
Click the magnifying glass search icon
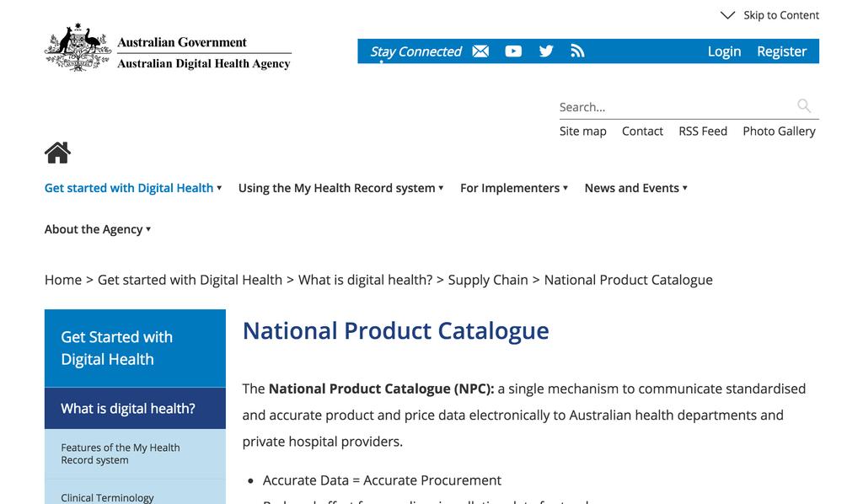coord(804,105)
